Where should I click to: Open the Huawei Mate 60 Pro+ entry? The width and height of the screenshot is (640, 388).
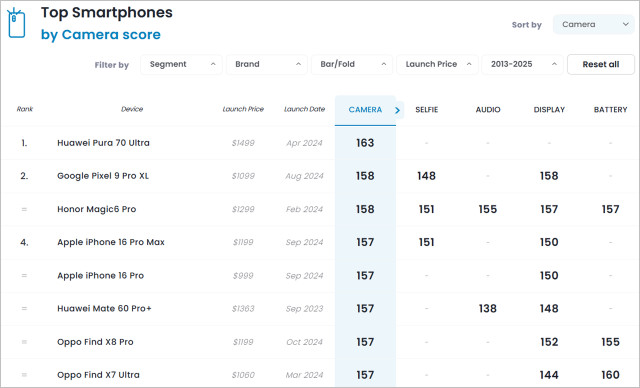(x=104, y=309)
